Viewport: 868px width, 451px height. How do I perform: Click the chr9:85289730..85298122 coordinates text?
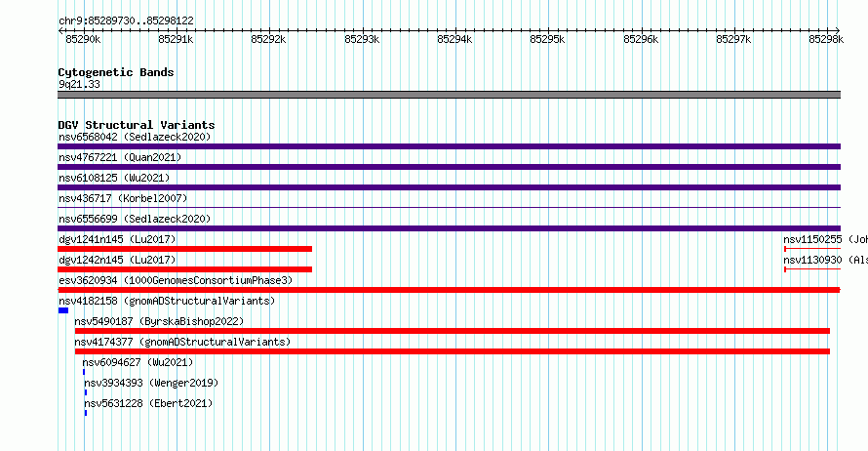click(x=126, y=21)
